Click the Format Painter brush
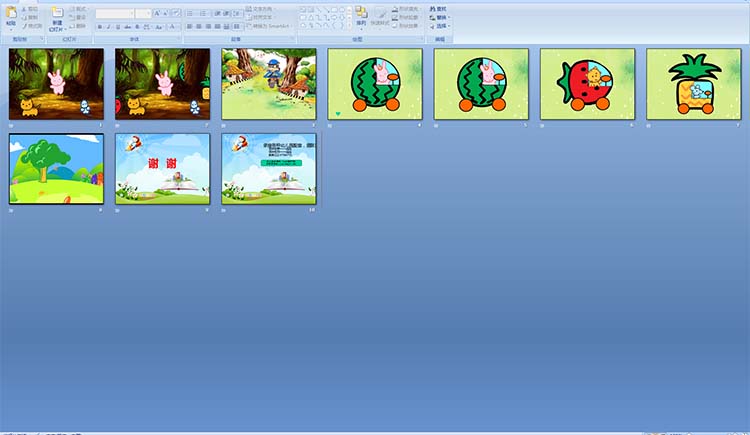The width and height of the screenshot is (750, 435). pyautogui.click(x=33, y=26)
